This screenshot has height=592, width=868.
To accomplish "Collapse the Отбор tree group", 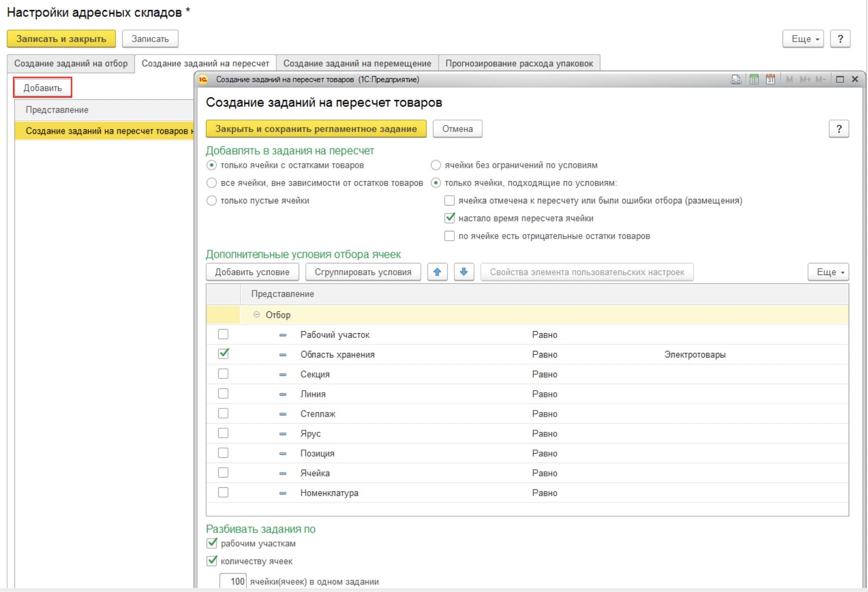I will (256, 315).
